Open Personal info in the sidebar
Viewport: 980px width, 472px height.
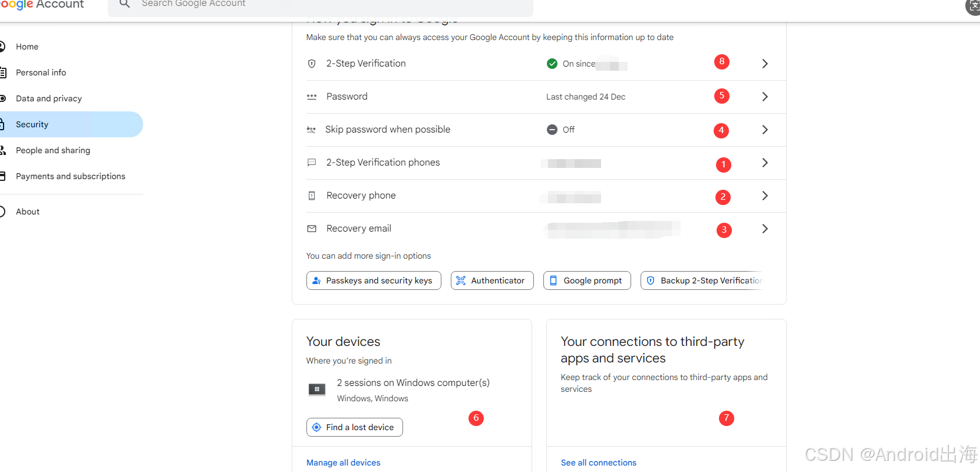[41, 72]
